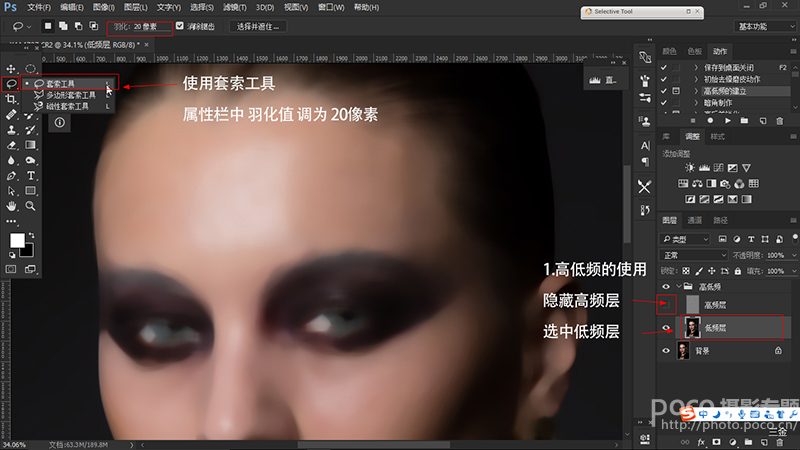
Task: Toggle checkmark for 初始去痘磨皮动作 action
Action: click(x=664, y=79)
